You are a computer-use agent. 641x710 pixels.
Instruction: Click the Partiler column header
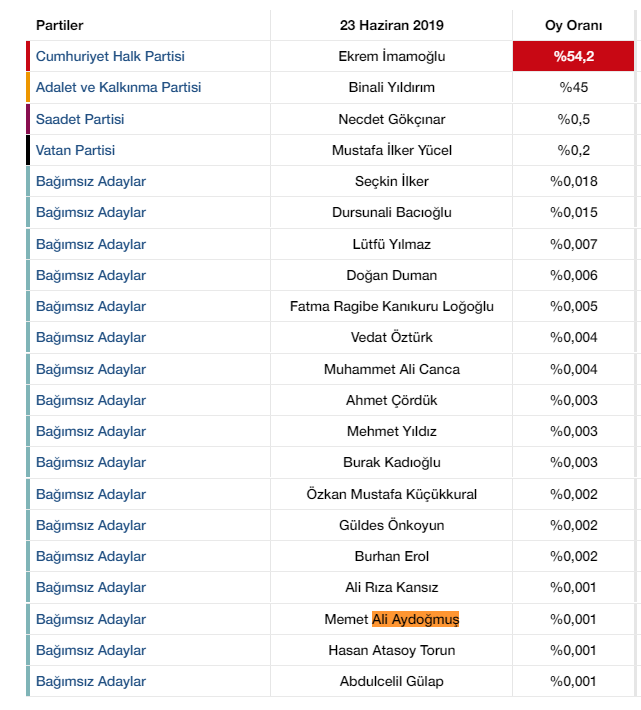59,25
